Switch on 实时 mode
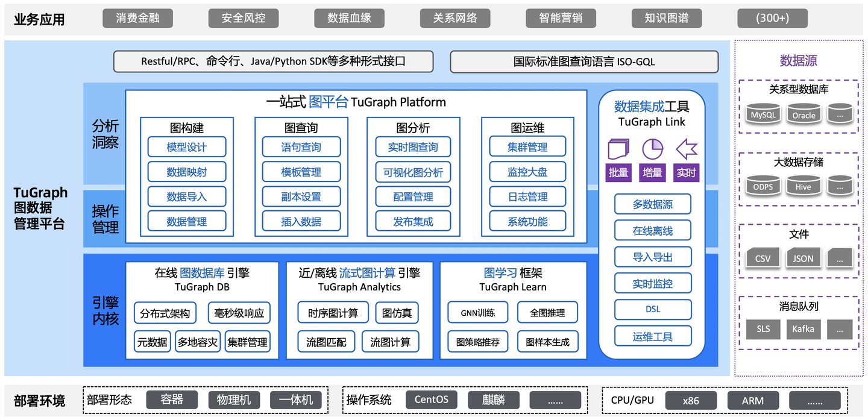This screenshot has width=868, height=420. (686, 173)
